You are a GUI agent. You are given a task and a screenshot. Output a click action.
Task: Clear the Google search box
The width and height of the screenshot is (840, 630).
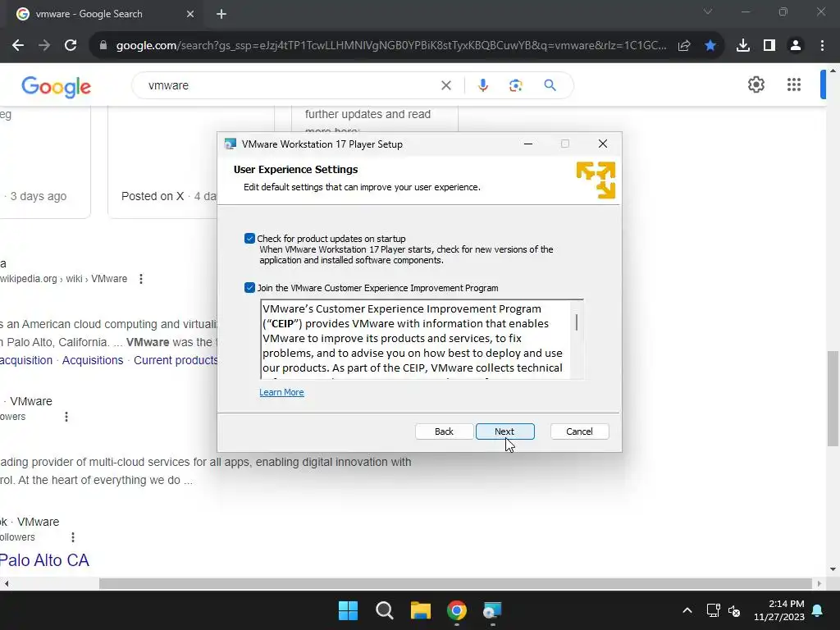[x=445, y=85]
